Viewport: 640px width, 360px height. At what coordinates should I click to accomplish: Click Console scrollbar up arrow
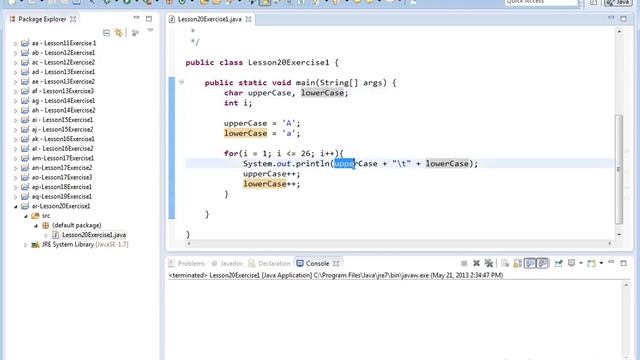point(626,285)
